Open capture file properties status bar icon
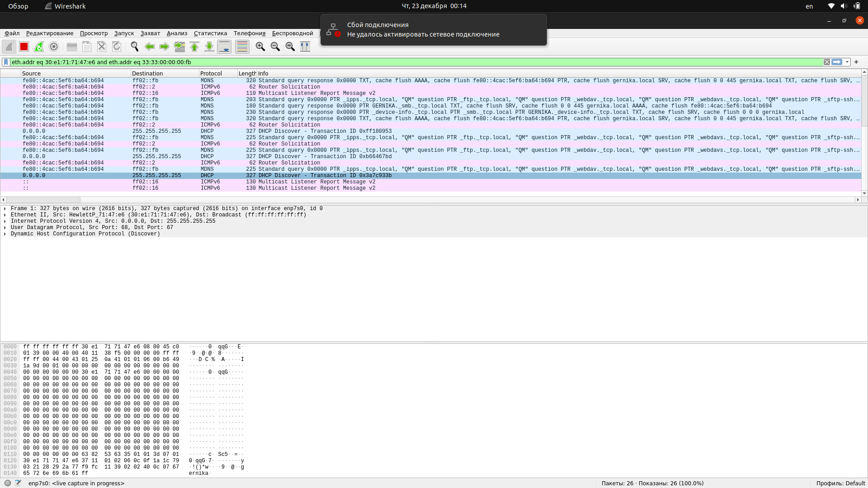 coord(18,483)
